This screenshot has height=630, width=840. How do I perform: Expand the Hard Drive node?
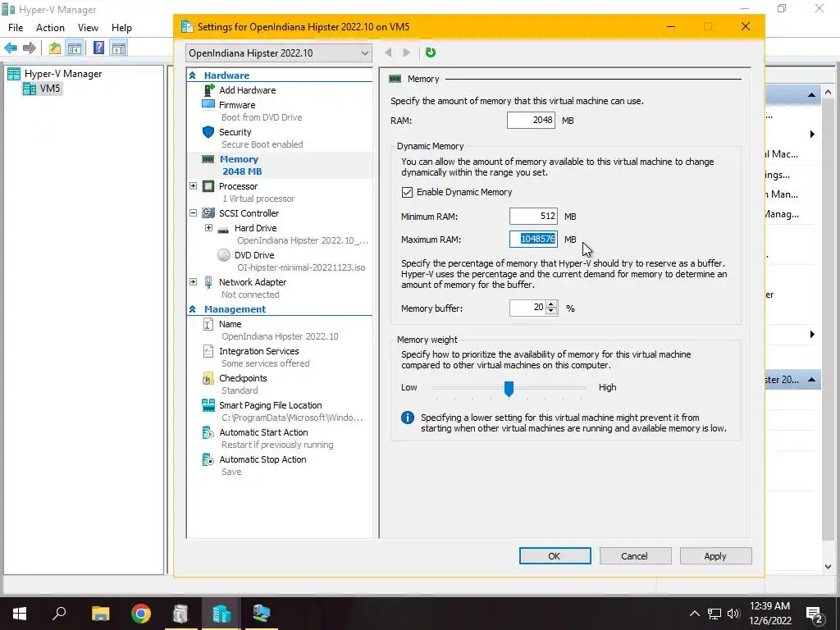pos(209,228)
